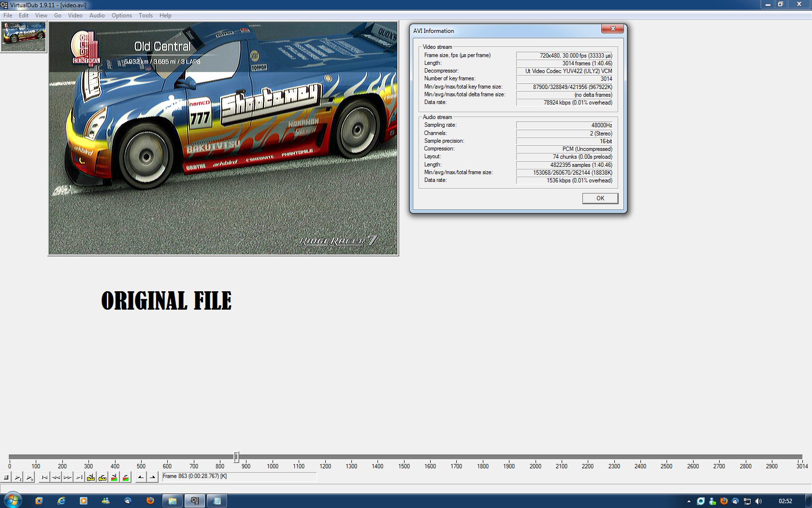Viewport: 812px width, 508px height.
Task: Click the large Ridge Racer video preview
Action: pyautogui.click(x=223, y=138)
